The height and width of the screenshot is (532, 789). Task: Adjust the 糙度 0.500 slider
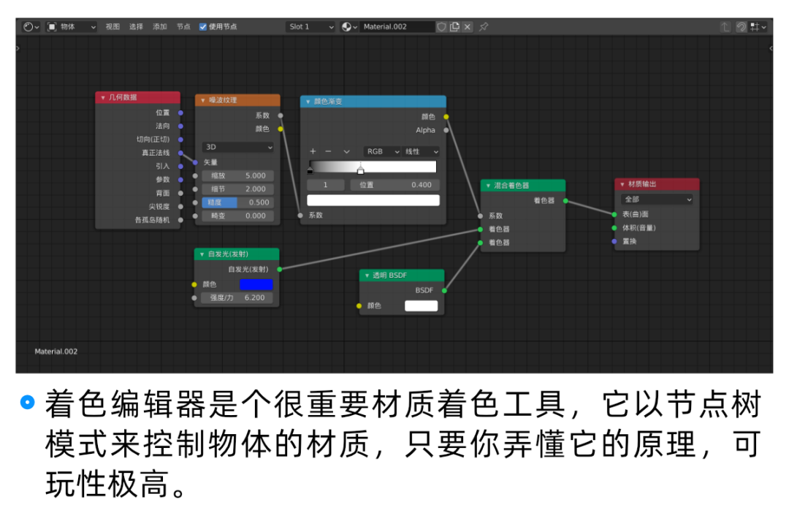click(x=238, y=202)
